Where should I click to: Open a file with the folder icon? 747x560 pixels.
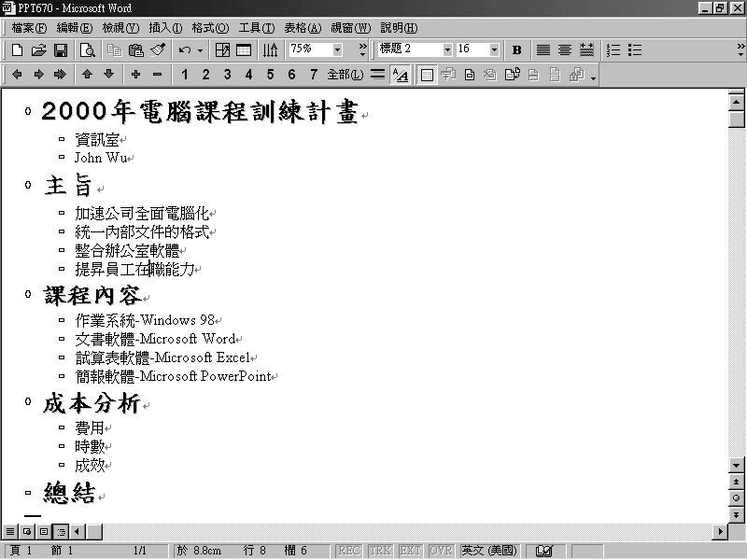click(x=38, y=49)
